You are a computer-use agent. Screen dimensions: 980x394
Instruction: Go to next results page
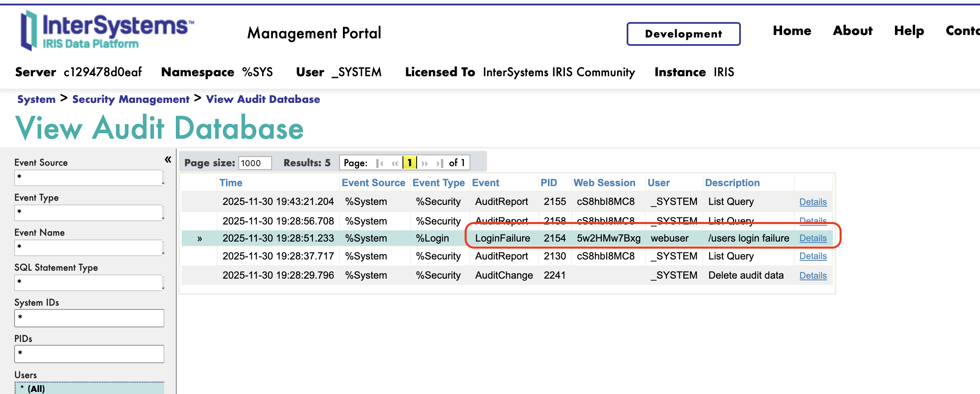coord(425,163)
